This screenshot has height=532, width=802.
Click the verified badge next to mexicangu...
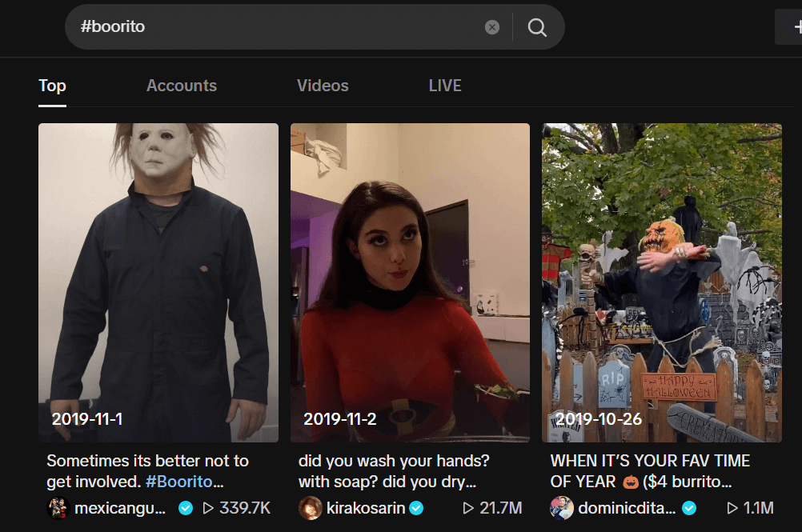pyautogui.click(x=186, y=508)
